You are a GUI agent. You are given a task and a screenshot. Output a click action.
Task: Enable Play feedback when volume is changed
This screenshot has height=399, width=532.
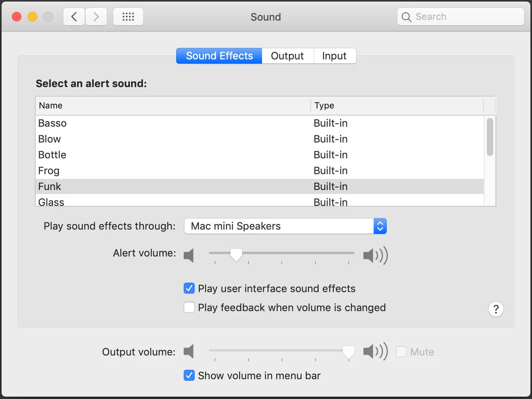(189, 307)
